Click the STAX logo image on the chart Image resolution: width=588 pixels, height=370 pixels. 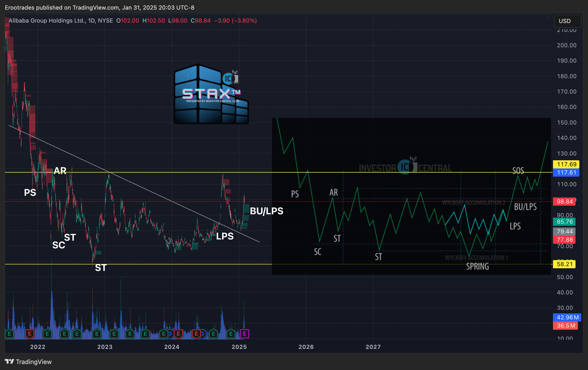211,94
